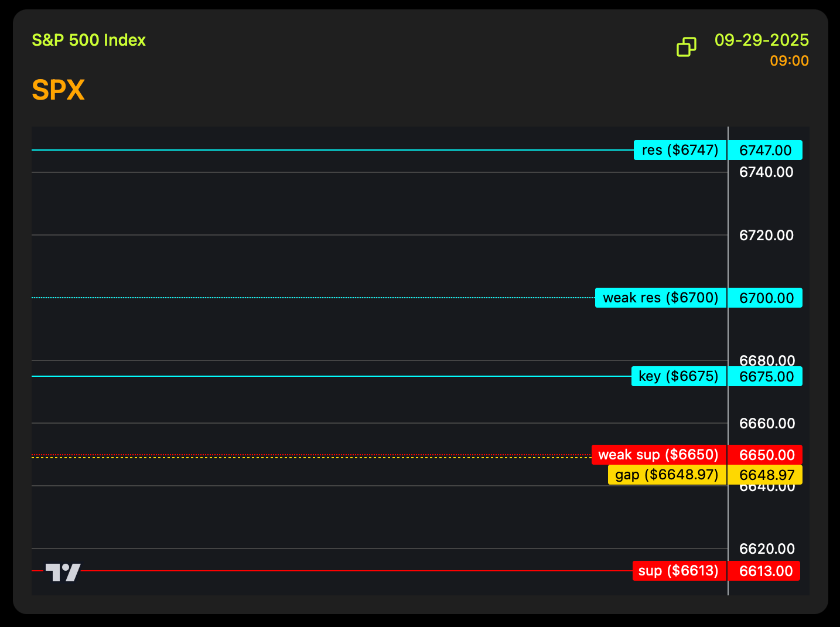
Task: Click the SPX ticker symbol
Action: 58,90
